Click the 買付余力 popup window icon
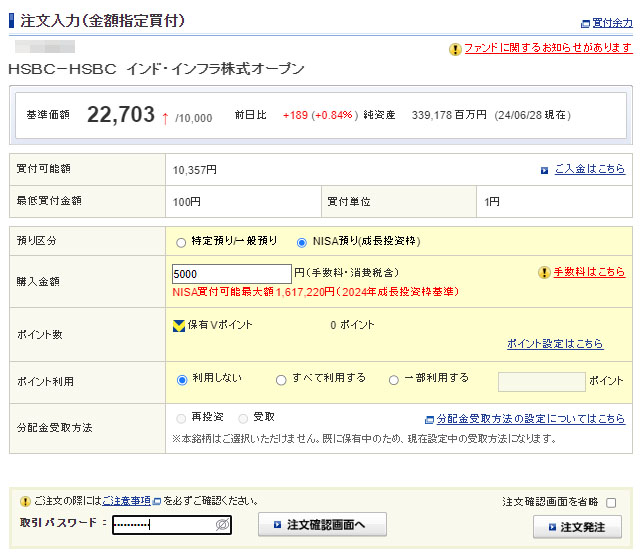 (x=585, y=23)
